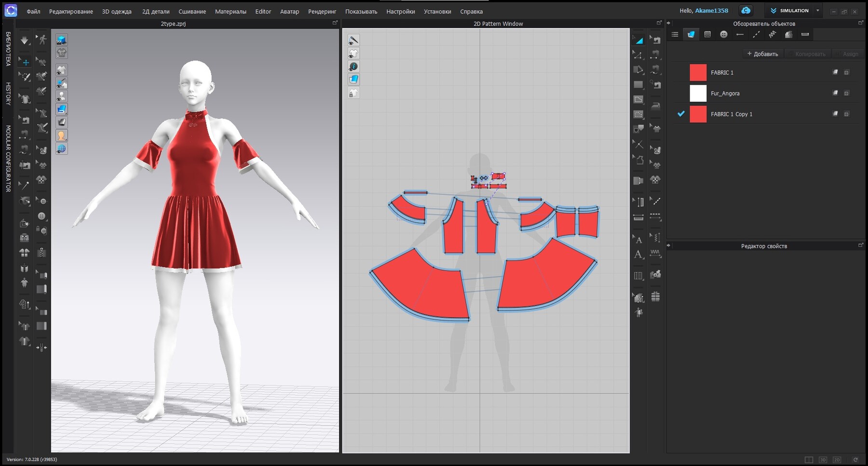Collapse the Обозреватель объектов panel arrow
This screenshot has height=466, width=868.
pyautogui.click(x=668, y=22)
